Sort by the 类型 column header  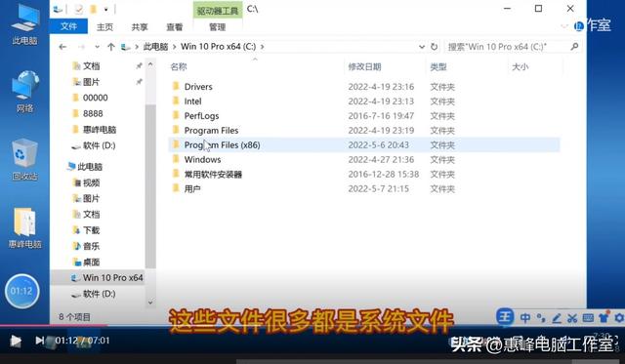click(x=438, y=67)
